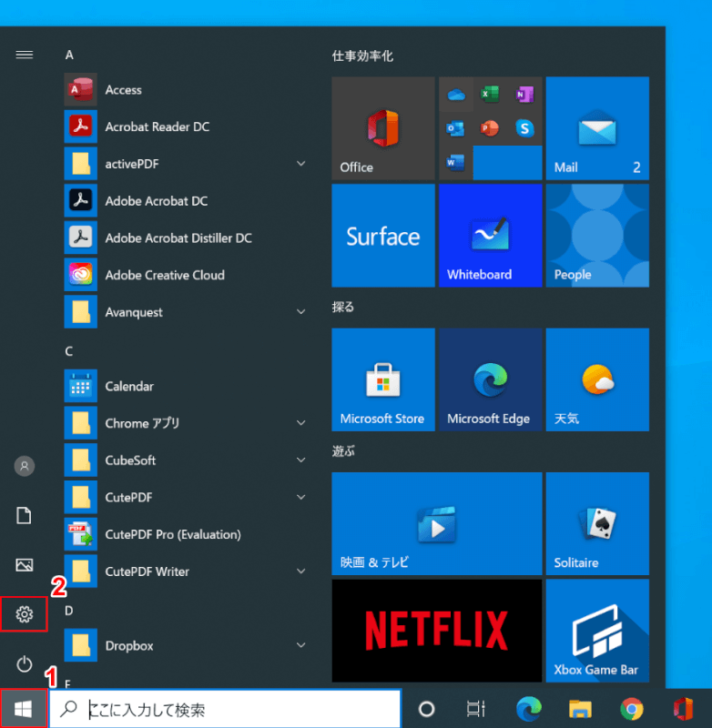The image size is (712, 728).
Task: Click the 遊ぶ group heading
Action: [343, 450]
